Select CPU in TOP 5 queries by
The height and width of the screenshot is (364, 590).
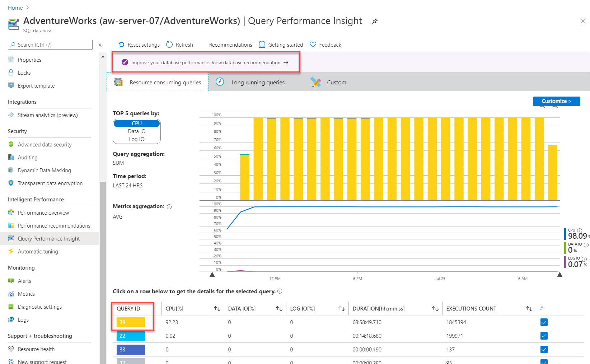[x=137, y=123]
